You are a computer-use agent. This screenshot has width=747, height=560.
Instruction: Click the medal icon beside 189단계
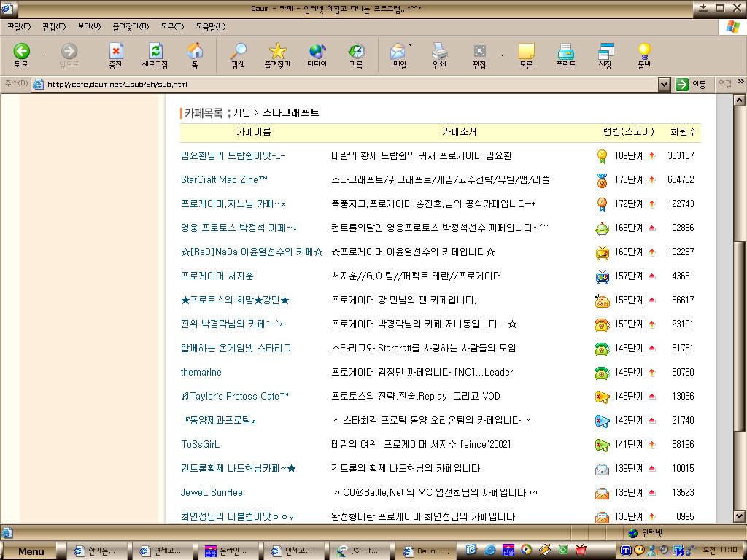click(602, 156)
